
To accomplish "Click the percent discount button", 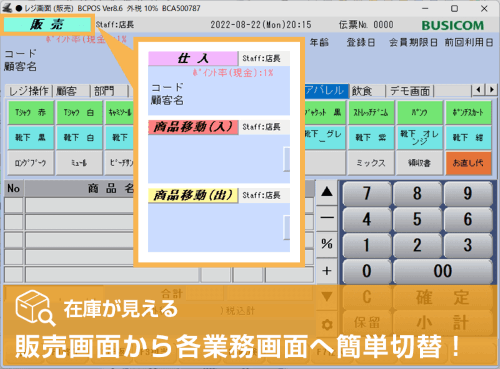I will 327,244.
